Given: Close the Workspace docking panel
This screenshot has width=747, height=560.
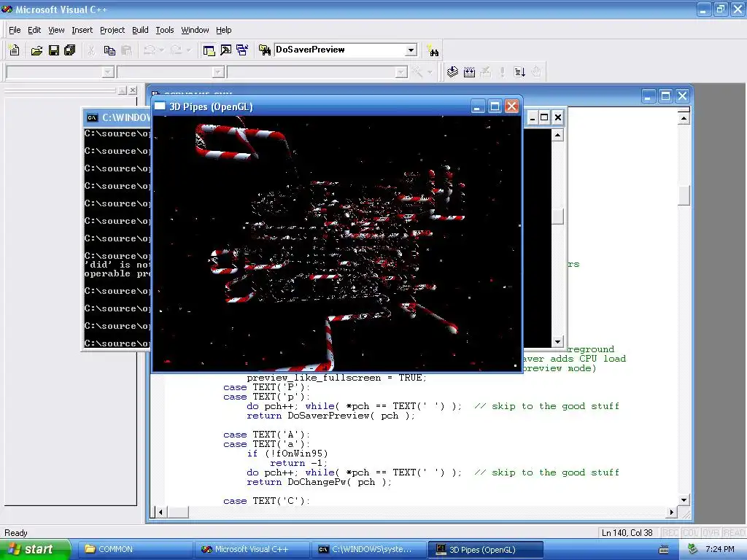Looking at the screenshot, I should (133, 90).
